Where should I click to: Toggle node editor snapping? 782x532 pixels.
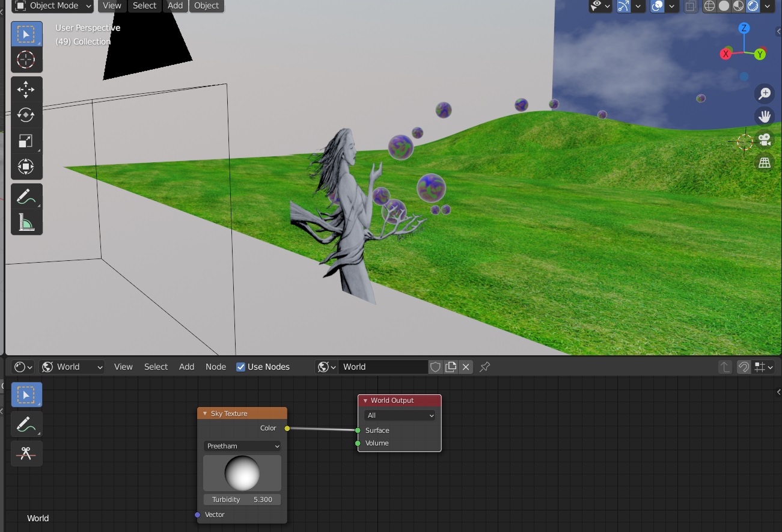point(744,367)
